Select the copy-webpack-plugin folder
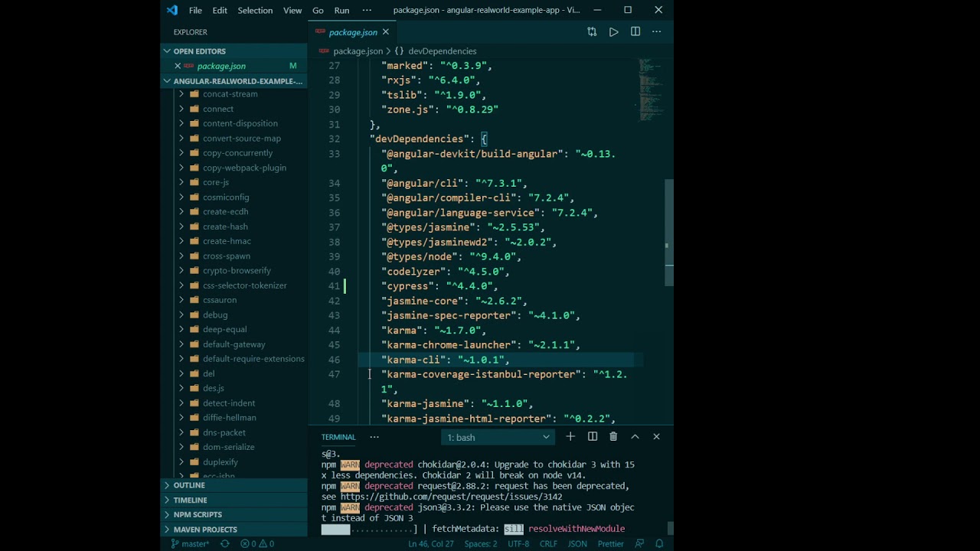The image size is (980, 551). 244,168
